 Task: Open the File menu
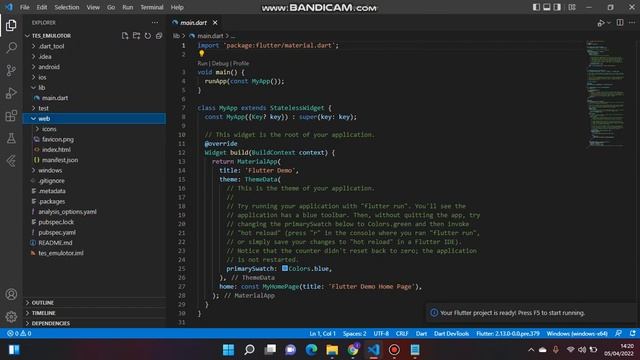[24, 7]
